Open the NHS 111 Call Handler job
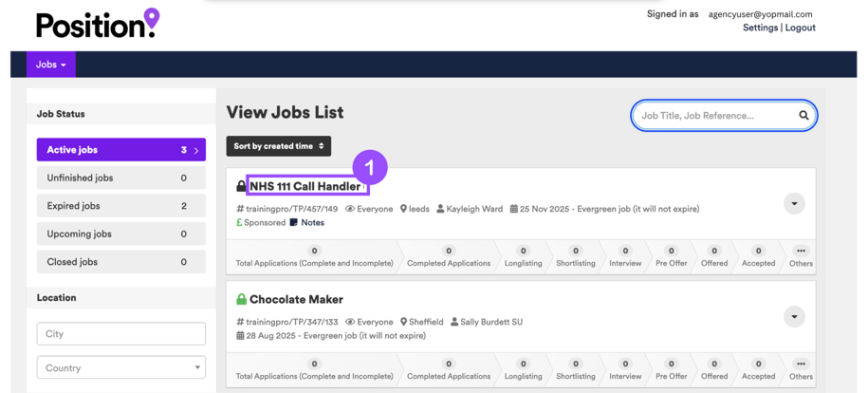 point(305,186)
